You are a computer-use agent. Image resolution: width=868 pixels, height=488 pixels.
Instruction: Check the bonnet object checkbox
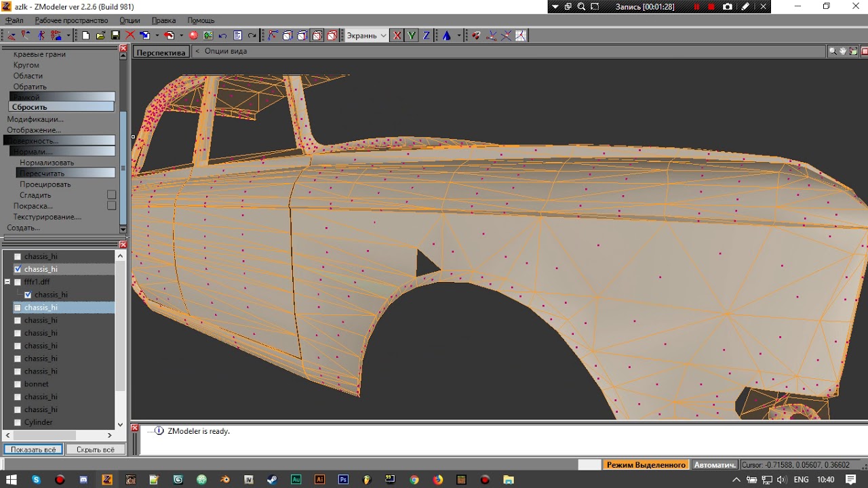pyautogui.click(x=18, y=384)
